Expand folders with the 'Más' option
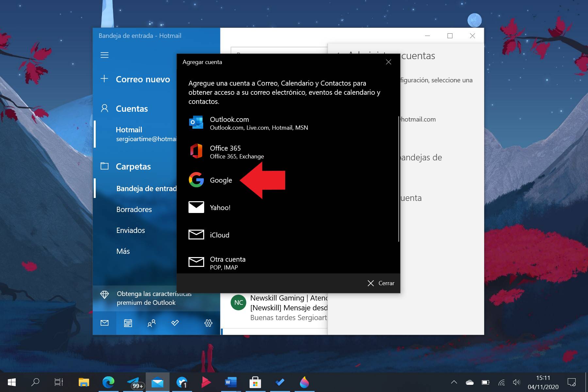The width and height of the screenshot is (588, 392). [x=122, y=251]
